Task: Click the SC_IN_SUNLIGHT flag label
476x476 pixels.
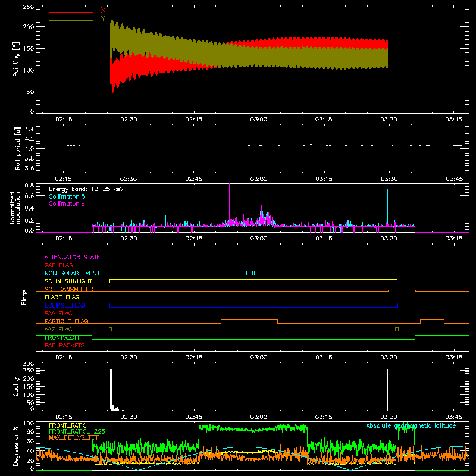Action: tap(68, 281)
